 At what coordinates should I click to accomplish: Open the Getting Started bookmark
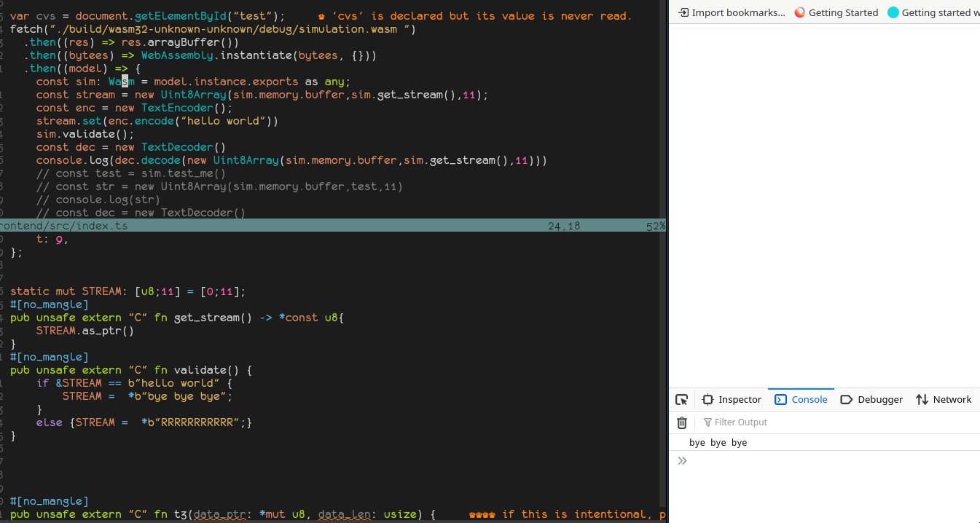(x=836, y=12)
